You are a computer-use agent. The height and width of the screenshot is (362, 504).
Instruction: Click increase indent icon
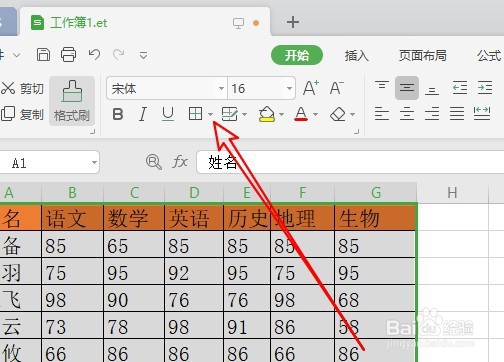tap(485, 88)
